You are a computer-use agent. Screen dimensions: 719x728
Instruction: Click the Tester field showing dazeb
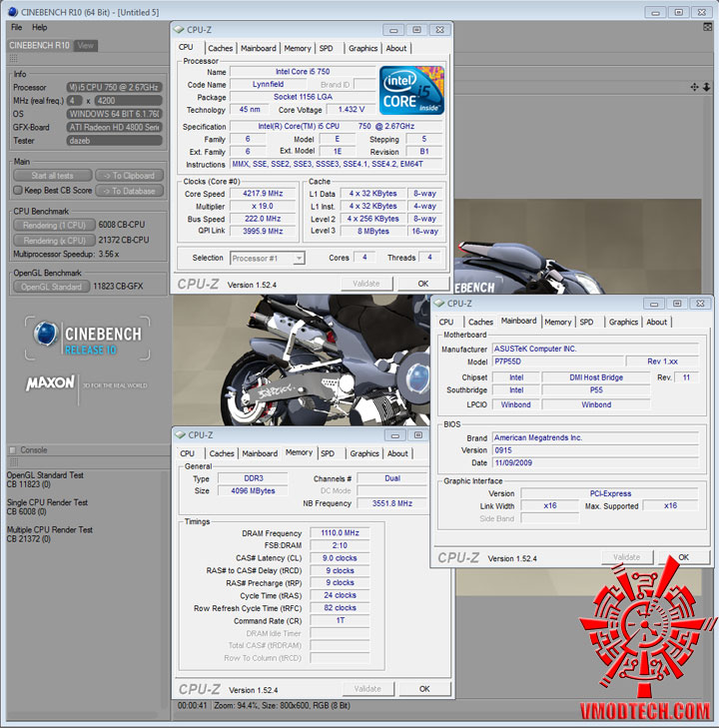tap(115, 141)
